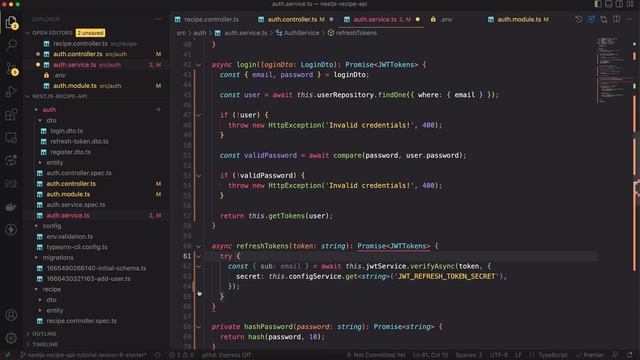
Task: Open the Extensions view
Action: (11, 115)
